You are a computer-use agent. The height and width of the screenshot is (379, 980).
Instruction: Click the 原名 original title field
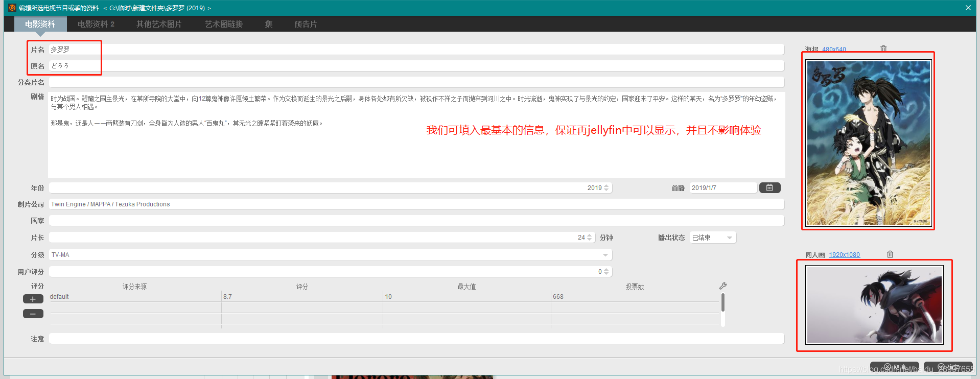(x=416, y=66)
